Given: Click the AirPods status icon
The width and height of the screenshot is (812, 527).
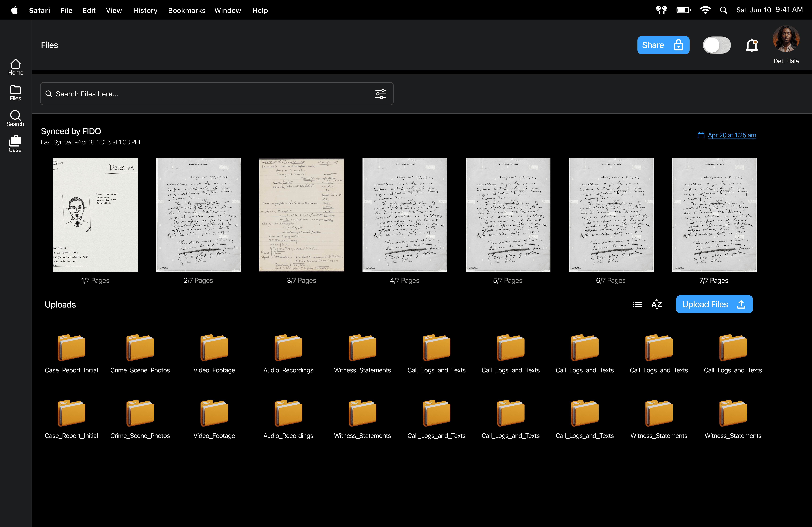Looking at the screenshot, I should coord(661,10).
